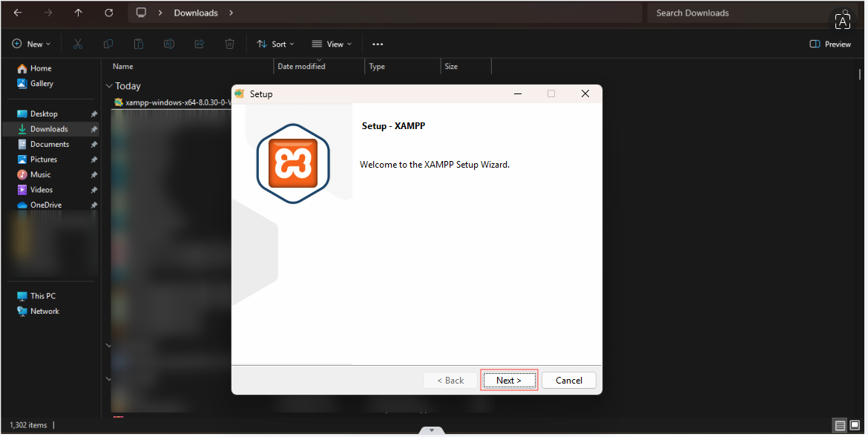Click the pin icon beside OneDrive
Image resolution: width=868 pixels, height=437 pixels.
click(x=94, y=205)
